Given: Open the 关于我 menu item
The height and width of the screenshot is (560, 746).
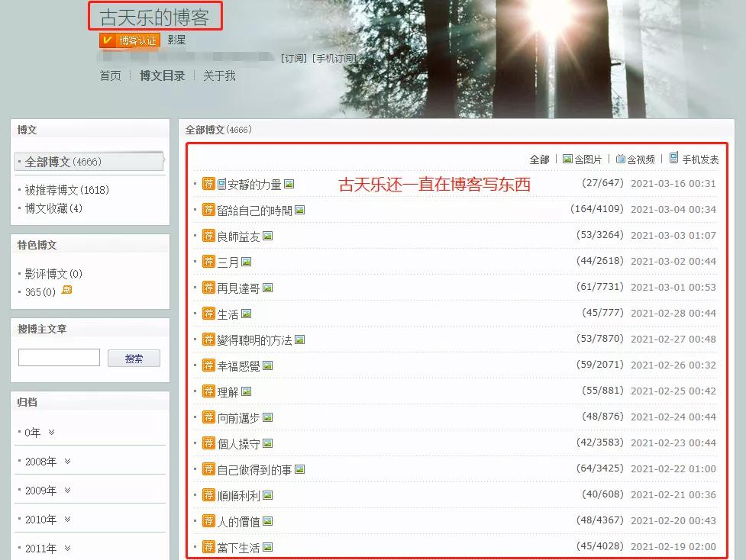Looking at the screenshot, I should click(218, 76).
